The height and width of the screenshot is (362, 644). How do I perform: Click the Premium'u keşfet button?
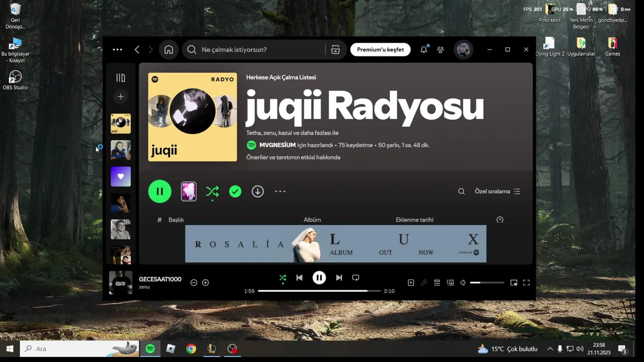(380, 50)
